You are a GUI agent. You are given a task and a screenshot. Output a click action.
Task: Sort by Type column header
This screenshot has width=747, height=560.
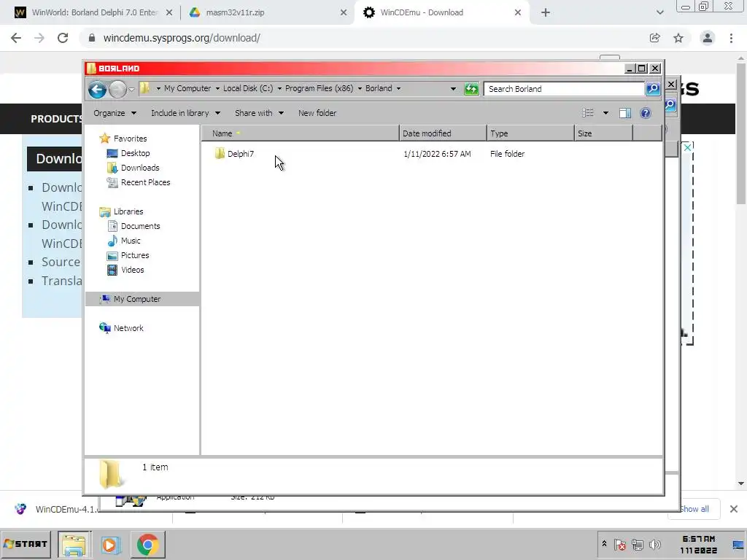click(x=530, y=133)
